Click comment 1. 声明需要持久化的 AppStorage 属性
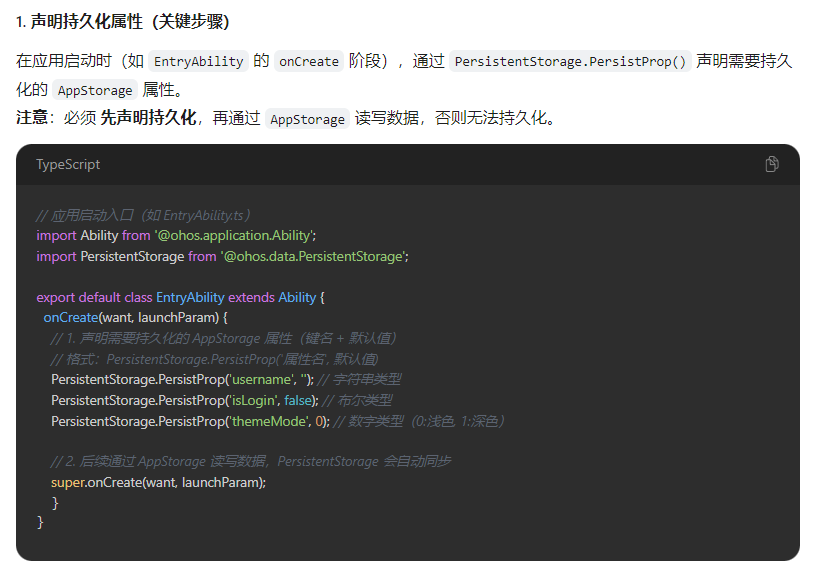The height and width of the screenshot is (574, 836). pyautogui.click(x=223, y=338)
